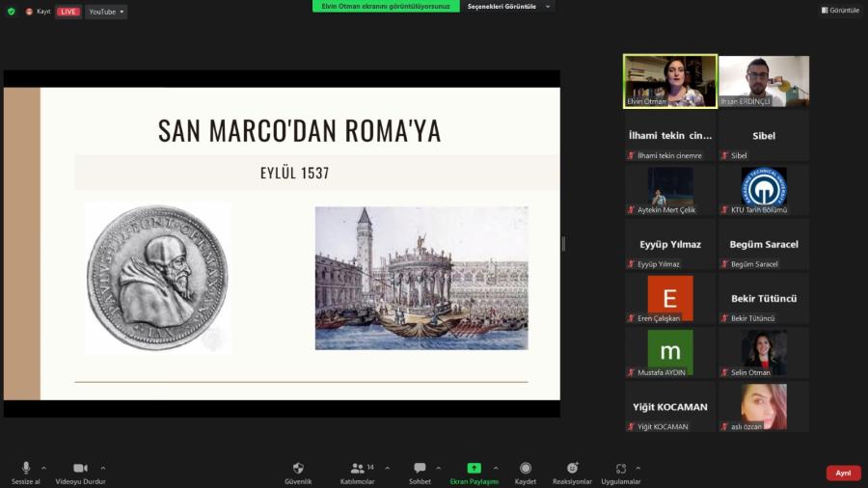Click muted mic icon beside Eyyüp Yılmaz label

631,264
